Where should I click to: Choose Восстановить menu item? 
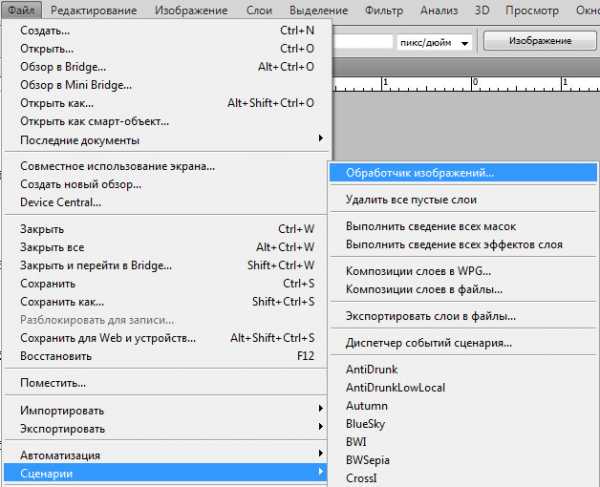click(x=167, y=356)
